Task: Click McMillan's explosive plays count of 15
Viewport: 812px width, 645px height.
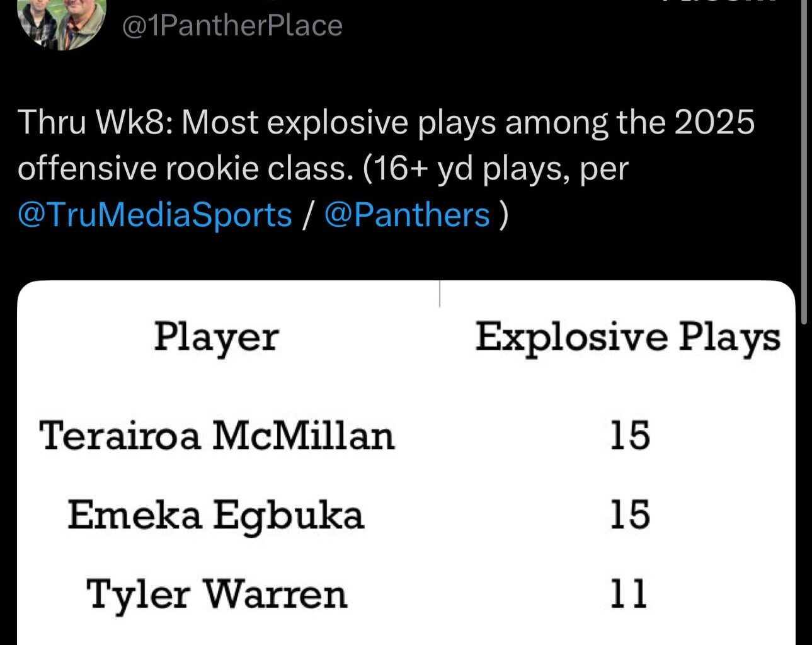Action: pos(629,435)
